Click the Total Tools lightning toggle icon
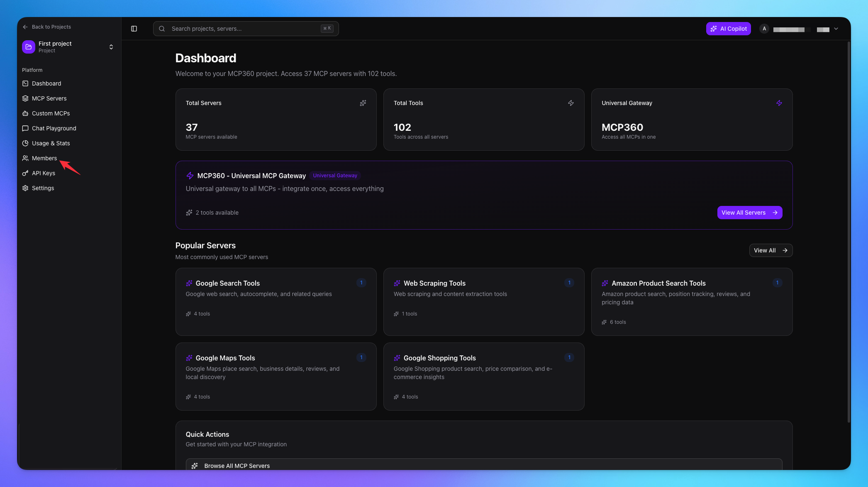The width and height of the screenshot is (868, 487). click(x=571, y=103)
